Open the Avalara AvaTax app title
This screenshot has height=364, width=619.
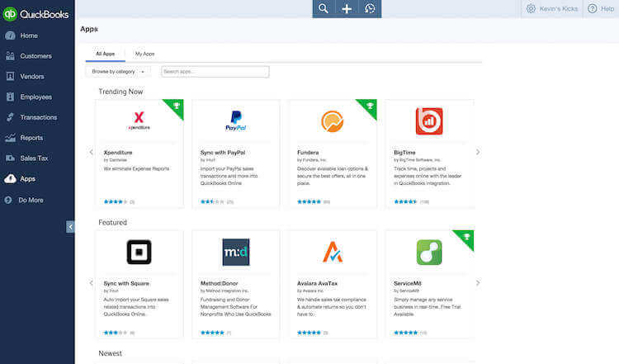pyautogui.click(x=319, y=283)
